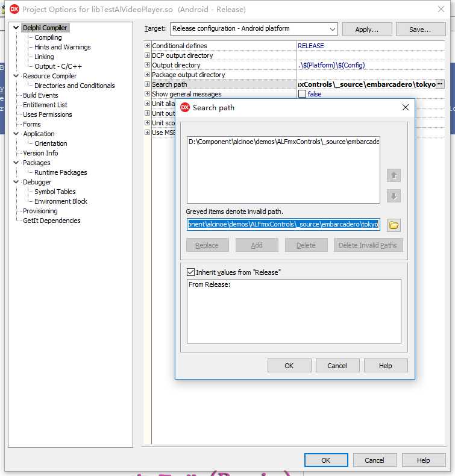
Task: Select Directories and Conditionals tree item
Action: click(74, 86)
